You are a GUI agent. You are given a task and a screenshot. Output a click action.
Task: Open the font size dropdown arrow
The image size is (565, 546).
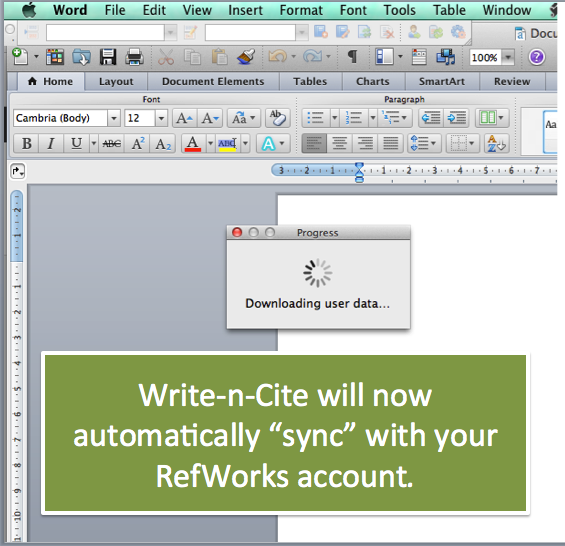click(161, 118)
